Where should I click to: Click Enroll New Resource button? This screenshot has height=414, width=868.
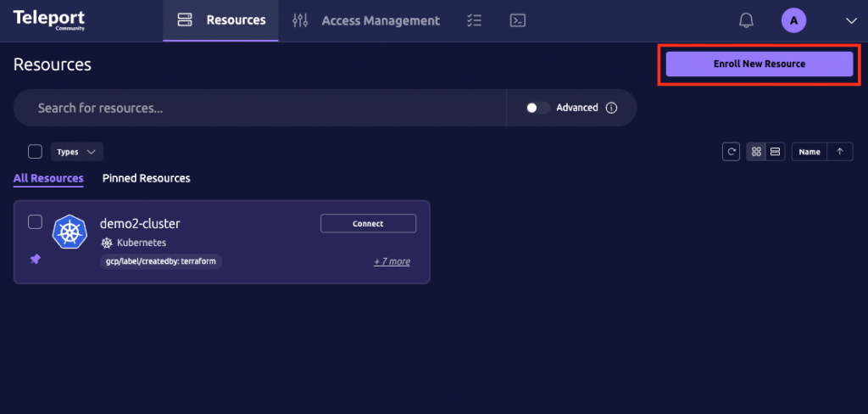759,64
